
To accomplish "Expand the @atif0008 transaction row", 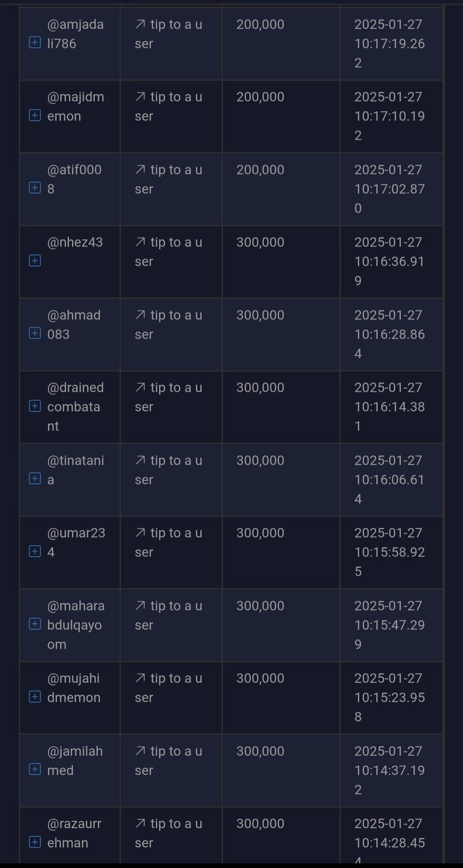I will 35,188.
